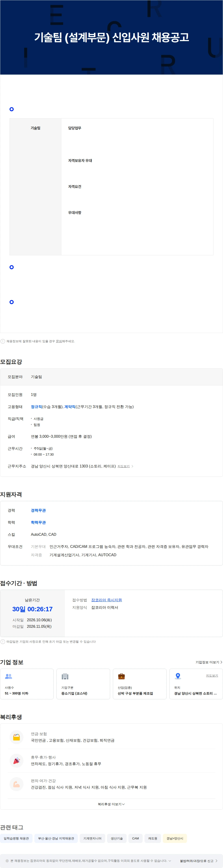223x868 pixels.
Task: Open 지도보기 link next to 근무지주소
Action: 123,466
